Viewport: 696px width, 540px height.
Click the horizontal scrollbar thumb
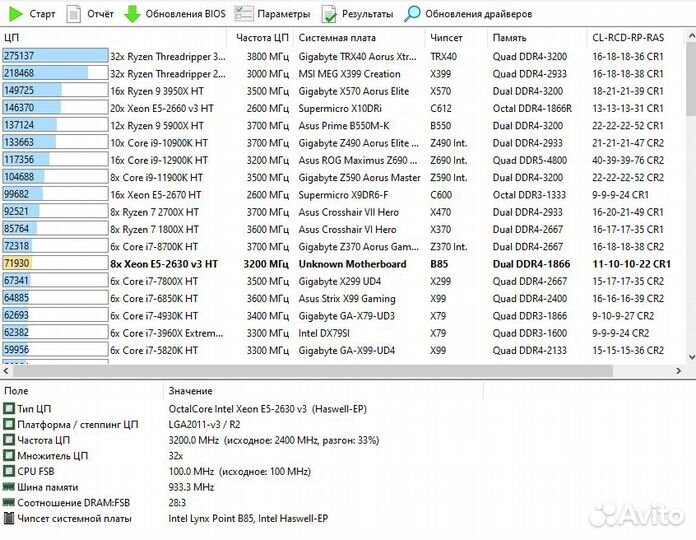coord(312,371)
